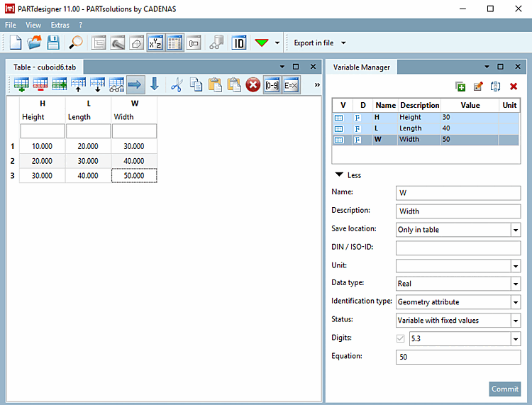Open file with the folder icon
Image resolution: width=532 pixels, height=405 pixels.
tap(35, 43)
